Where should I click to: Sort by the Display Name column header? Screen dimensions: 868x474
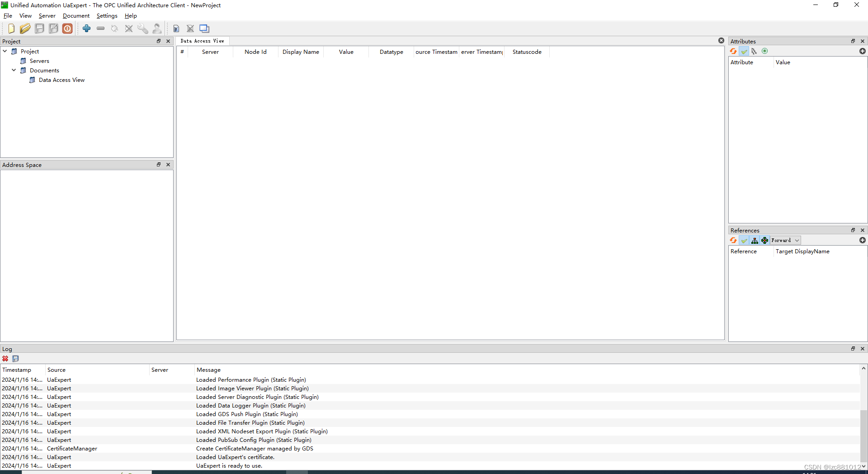click(301, 52)
